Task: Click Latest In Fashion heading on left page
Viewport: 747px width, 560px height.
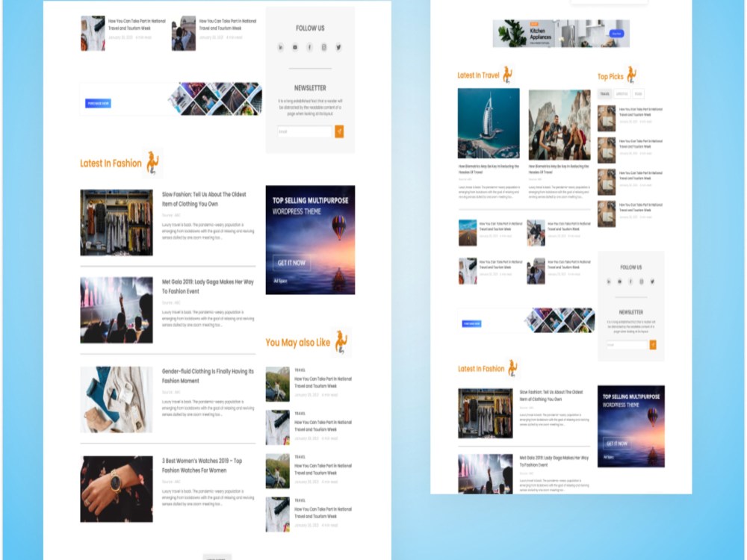Action: [x=111, y=164]
